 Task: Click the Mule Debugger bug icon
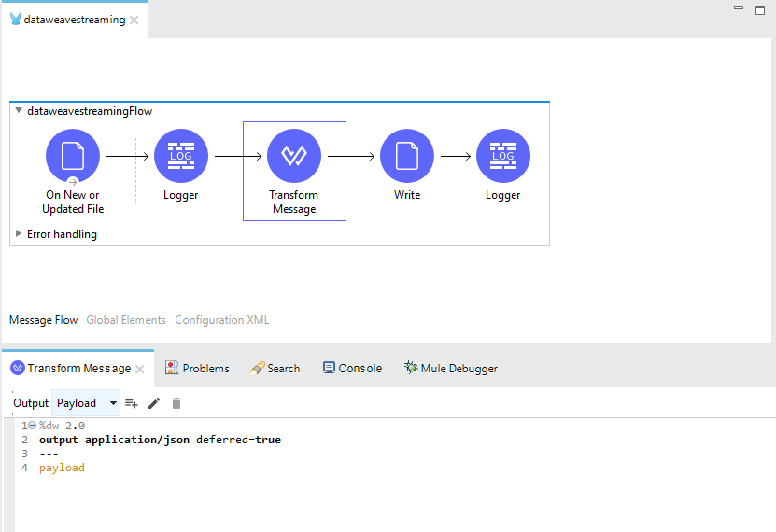click(x=411, y=367)
